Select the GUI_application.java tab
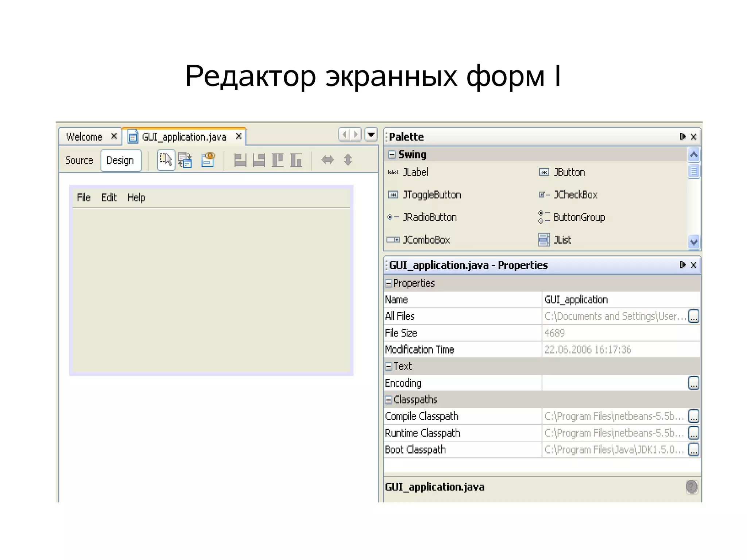 coord(184,137)
